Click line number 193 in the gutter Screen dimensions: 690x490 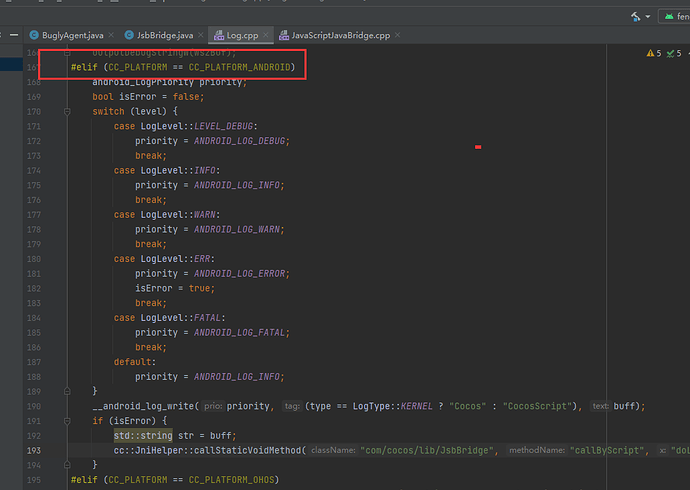[x=34, y=450]
